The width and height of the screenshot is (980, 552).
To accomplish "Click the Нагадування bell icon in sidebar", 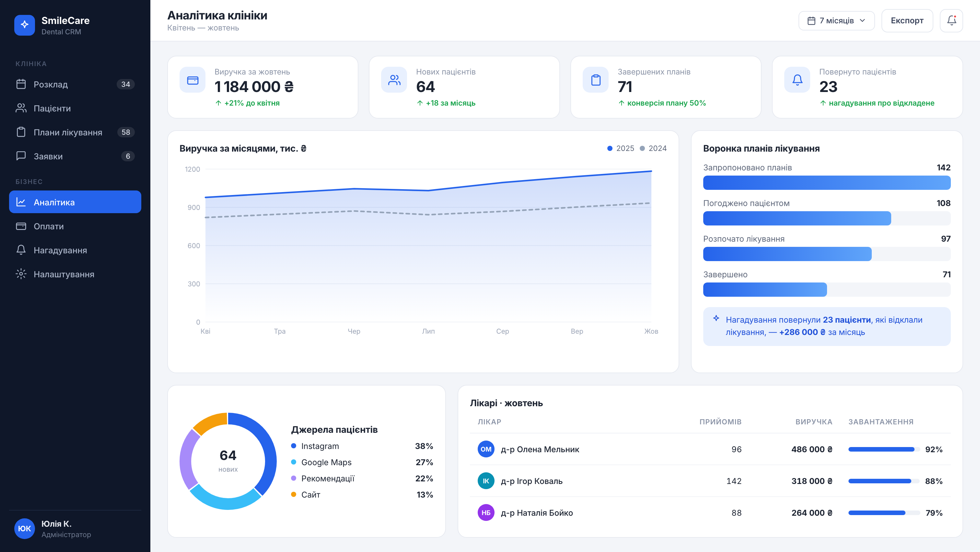I will [21, 250].
